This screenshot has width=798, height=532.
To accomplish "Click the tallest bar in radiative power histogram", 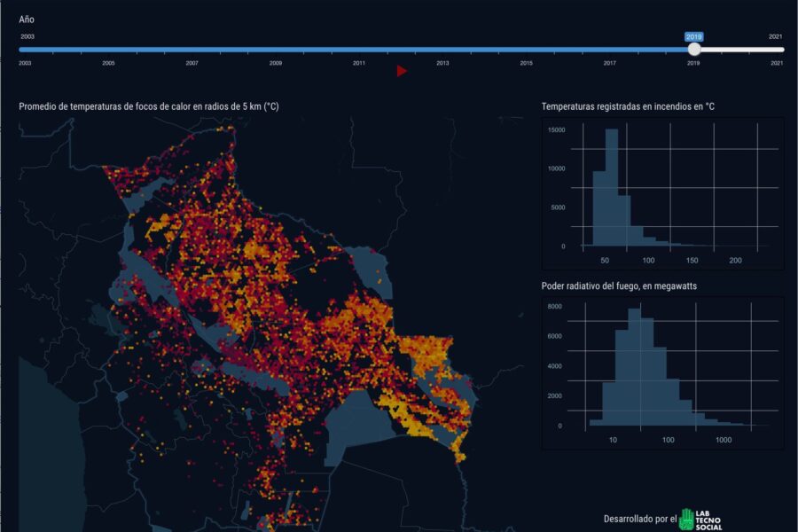I will (634, 367).
